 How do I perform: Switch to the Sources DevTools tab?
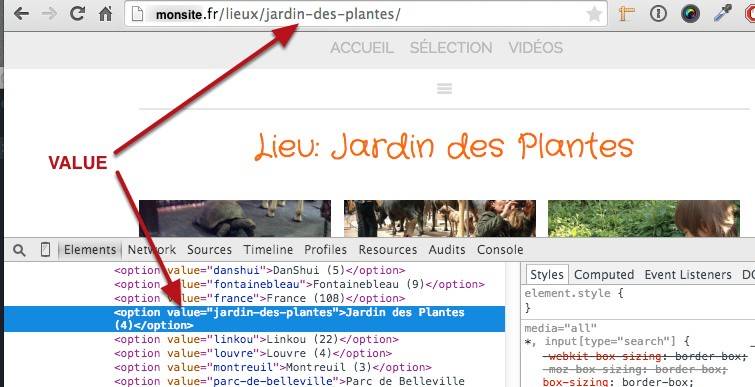coord(209,250)
